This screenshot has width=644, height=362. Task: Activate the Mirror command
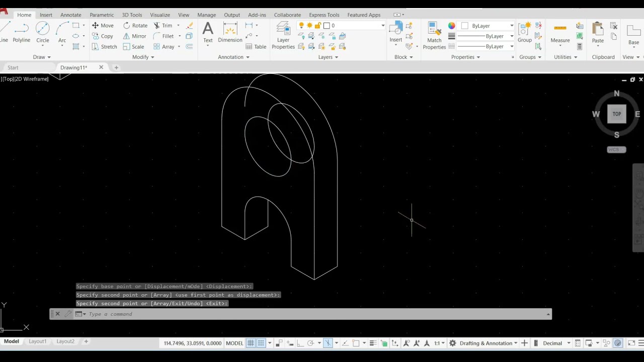[x=135, y=36]
